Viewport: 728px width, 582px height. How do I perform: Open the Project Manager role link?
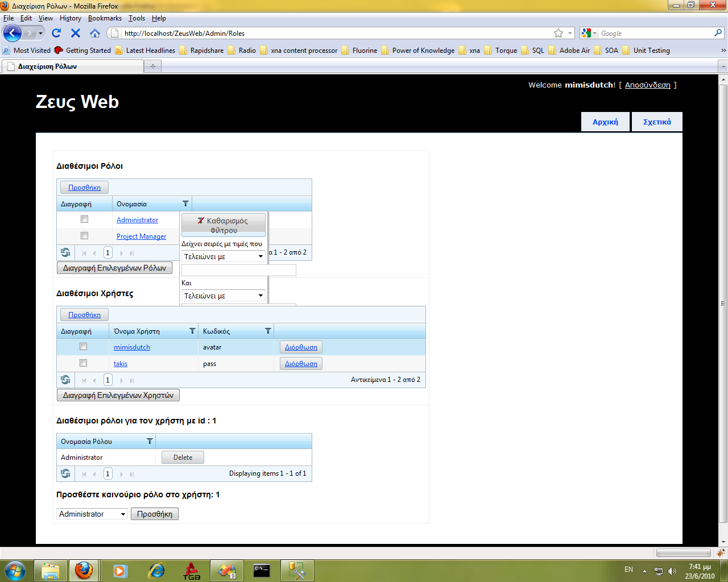pyautogui.click(x=142, y=236)
